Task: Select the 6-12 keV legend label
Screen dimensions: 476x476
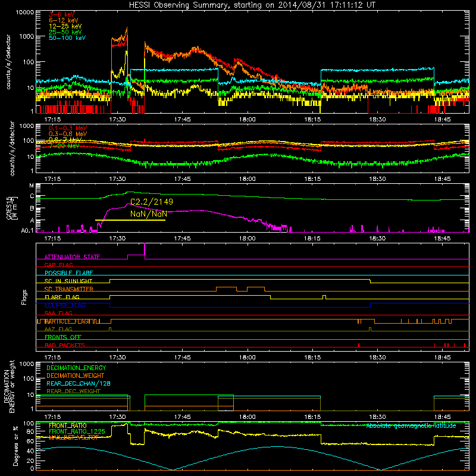Action: click(64, 20)
